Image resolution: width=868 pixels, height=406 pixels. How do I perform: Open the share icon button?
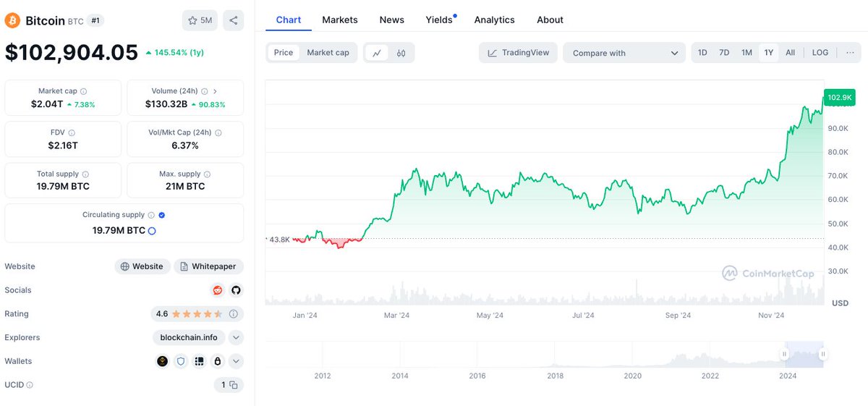(233, 20)
